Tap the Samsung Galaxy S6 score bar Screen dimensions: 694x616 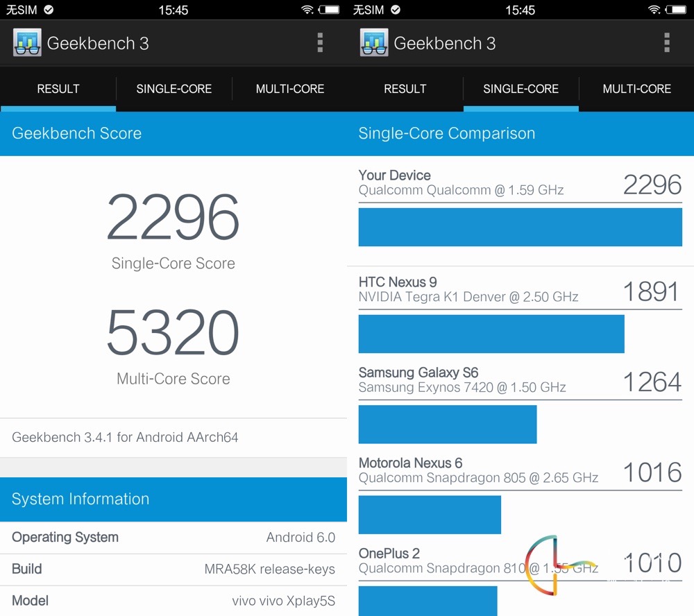pyautogui.click(x=448, y=425)
